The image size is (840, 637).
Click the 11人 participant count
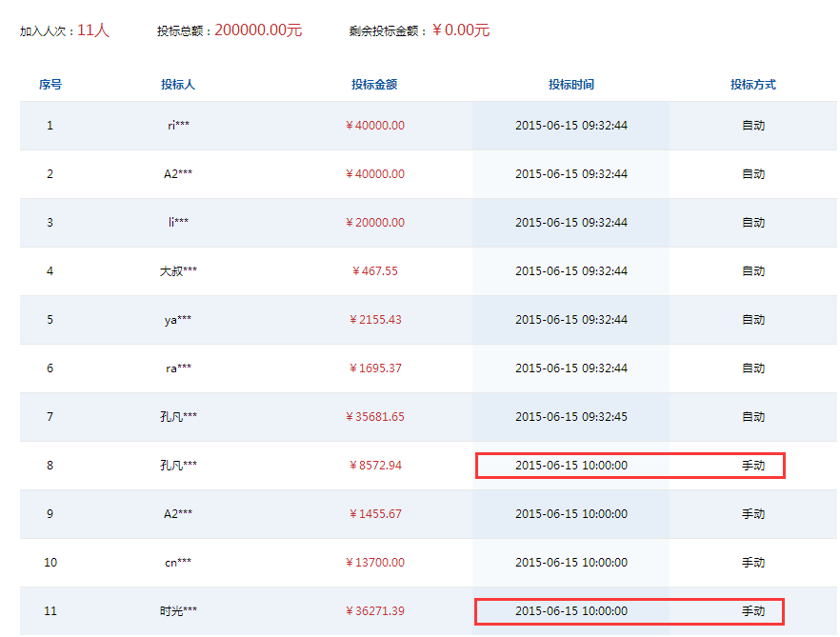click(93, 30)
